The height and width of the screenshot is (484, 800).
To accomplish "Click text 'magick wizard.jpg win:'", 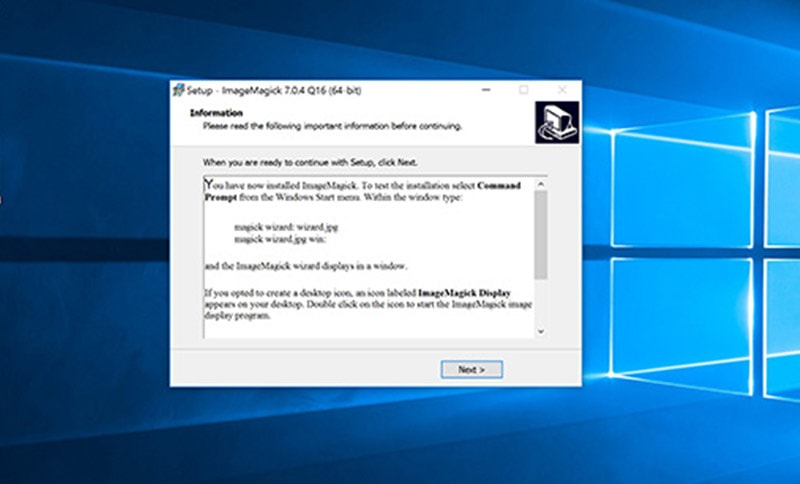I will pyautogui.click(x=280, y=239).
